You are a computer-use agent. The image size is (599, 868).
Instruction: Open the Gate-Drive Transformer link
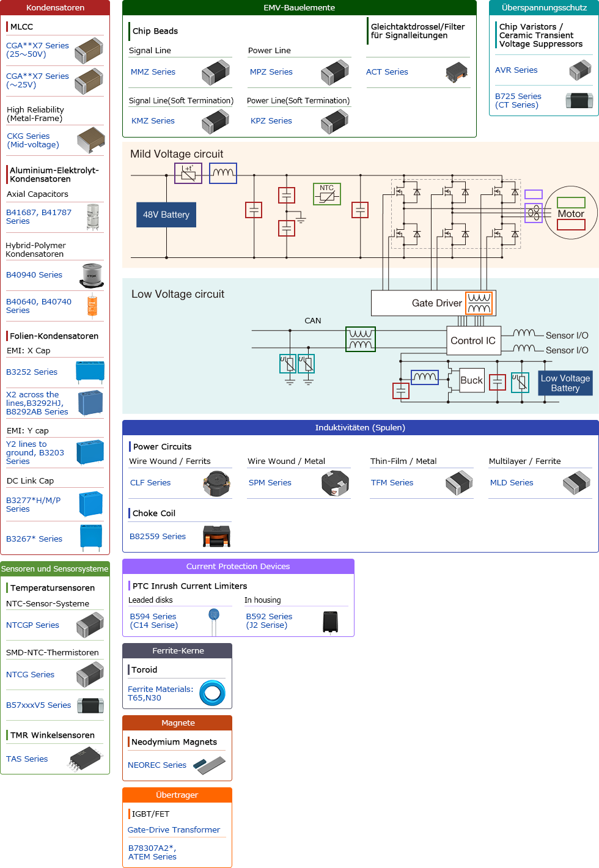point(174,829)
